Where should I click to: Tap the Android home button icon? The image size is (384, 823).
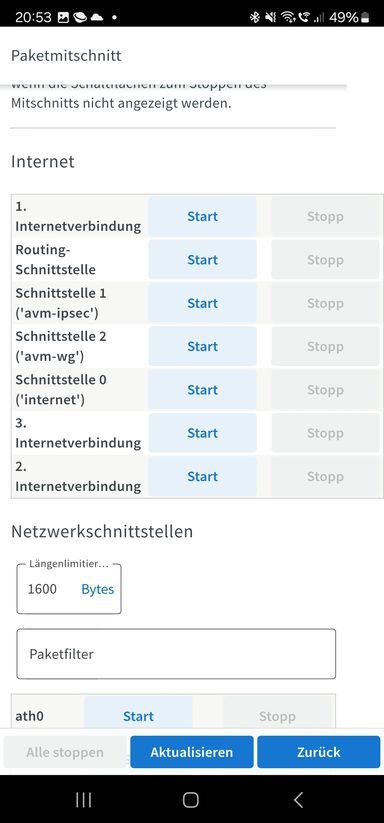click(x=191, y=799)
